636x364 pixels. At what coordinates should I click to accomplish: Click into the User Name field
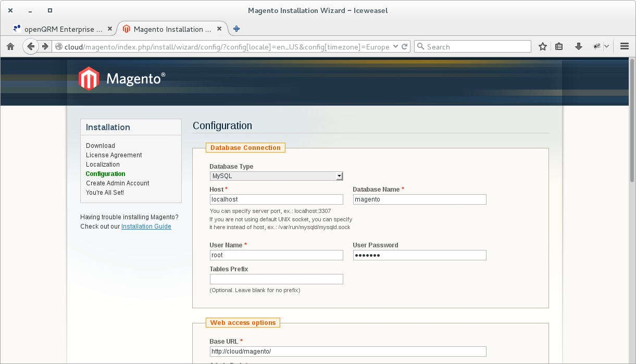(276, 255)
